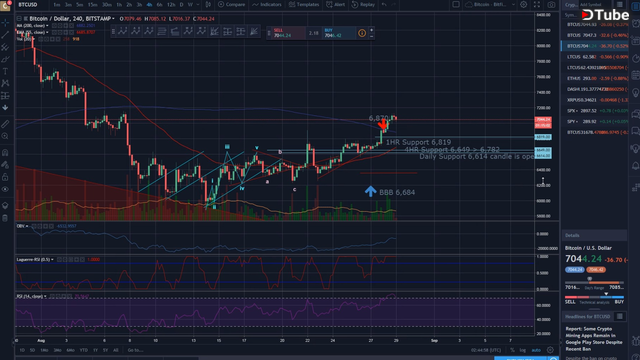
Task: Open the Indicators dialog
Action: tap(267, 4)
